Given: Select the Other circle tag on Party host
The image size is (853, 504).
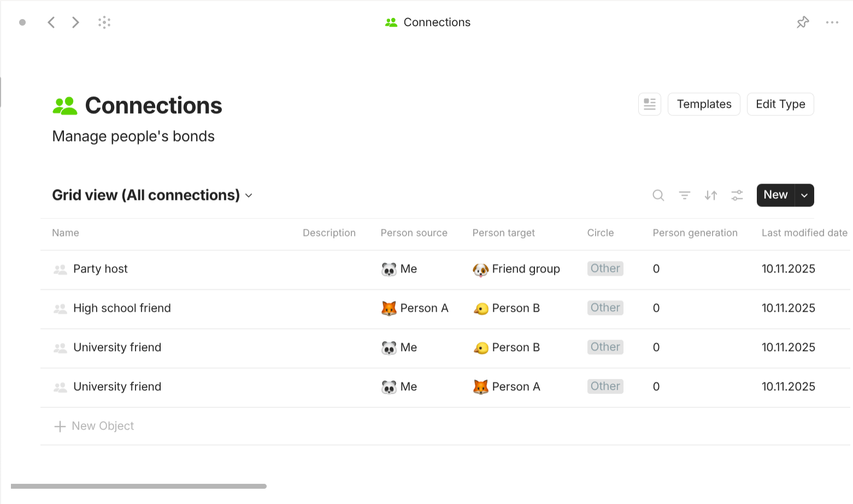Looking at the screenshot, I should coord(605,268).
